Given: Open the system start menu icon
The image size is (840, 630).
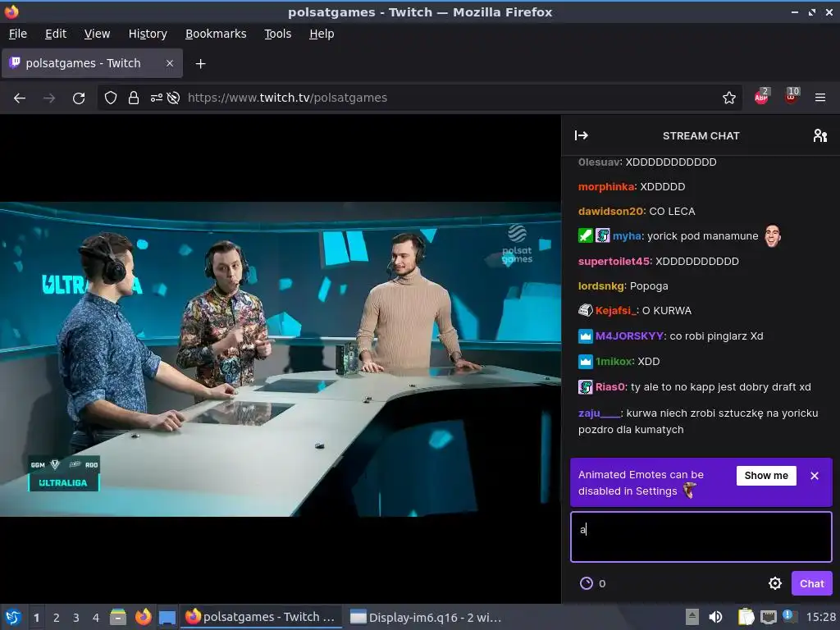Looking at the screenshot, I should click(x=13, y=618).
